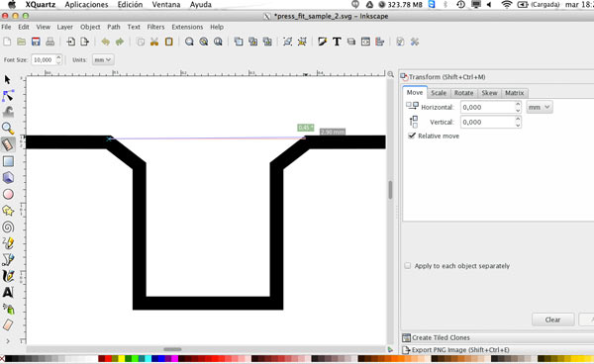Select the Spray tool
The width and height of the screenshot is (594, 364).
(8, 309)
